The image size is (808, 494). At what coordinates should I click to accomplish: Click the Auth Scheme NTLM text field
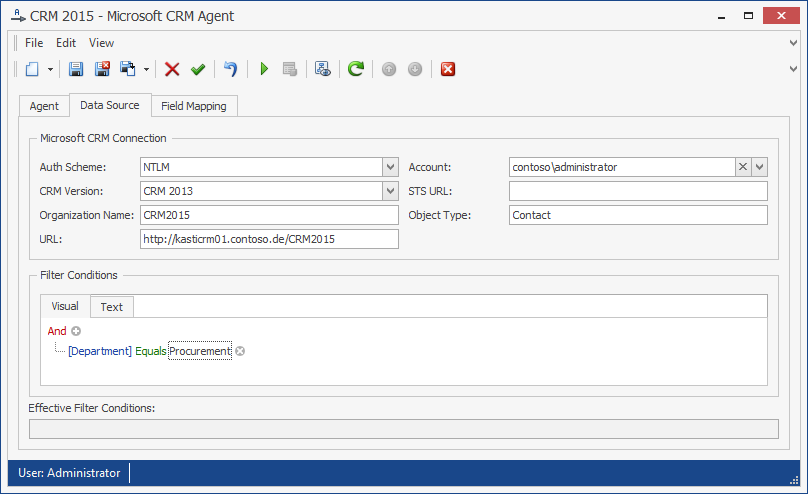[x=261, y=167]
